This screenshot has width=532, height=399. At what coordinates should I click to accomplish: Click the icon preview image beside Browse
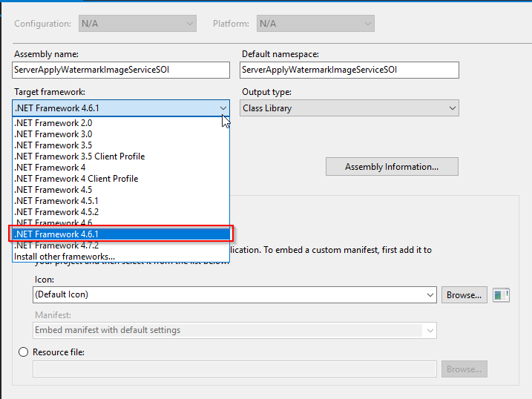[x=501, y=295]
